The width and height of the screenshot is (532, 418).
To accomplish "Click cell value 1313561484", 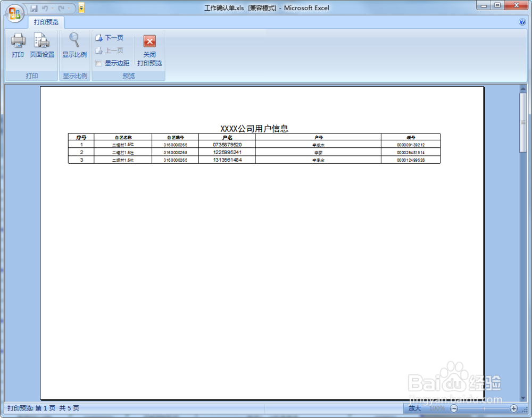I will click(x=227, y=160).
